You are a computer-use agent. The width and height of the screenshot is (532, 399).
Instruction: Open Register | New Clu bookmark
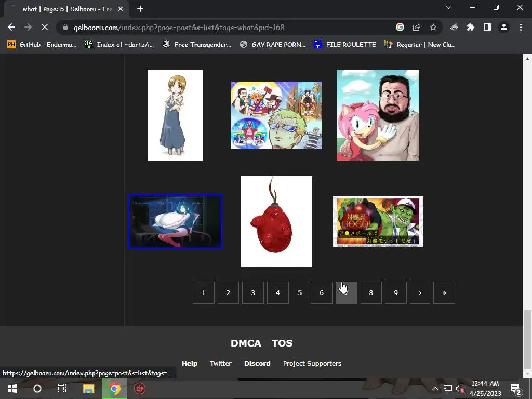click(x=420, y=45)
